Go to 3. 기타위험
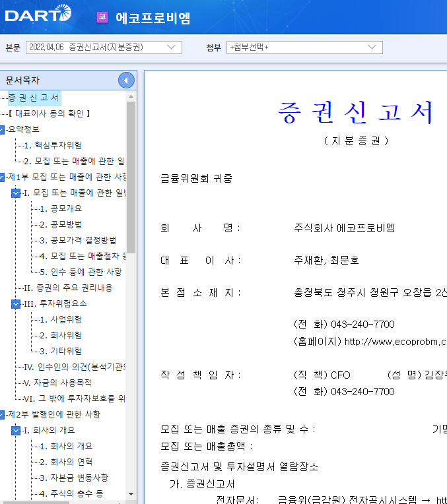This screenshot has width=447, height=504. pyautogui.click(x=61, y=351)
